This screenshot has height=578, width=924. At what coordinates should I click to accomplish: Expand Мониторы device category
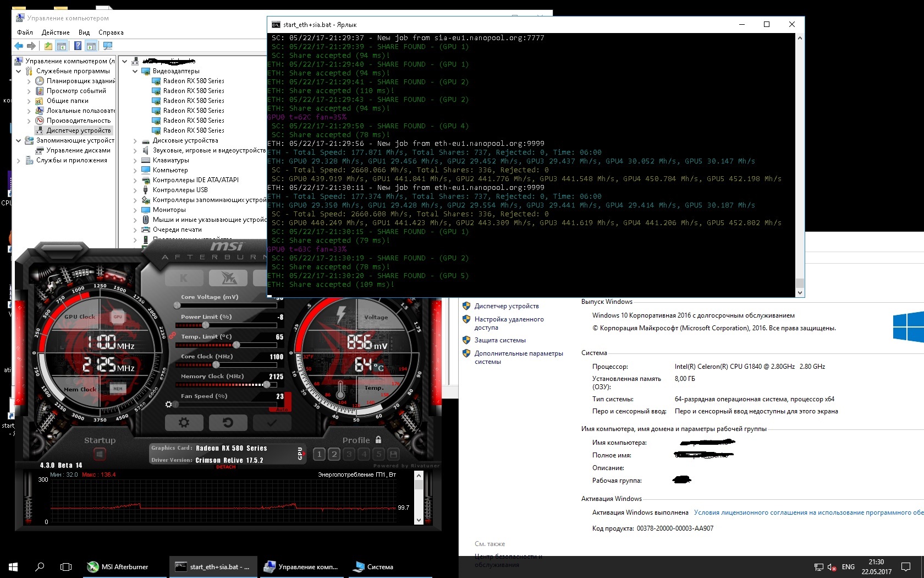135,210
